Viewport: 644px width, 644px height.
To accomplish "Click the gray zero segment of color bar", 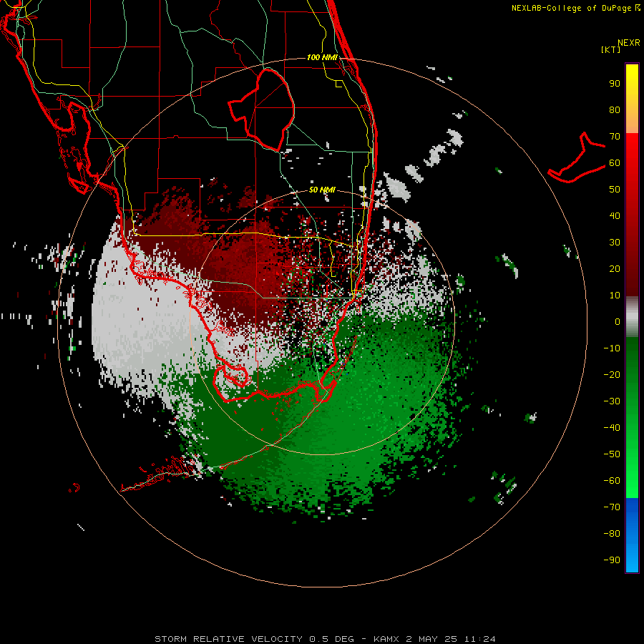I will (x=632, y=317).
